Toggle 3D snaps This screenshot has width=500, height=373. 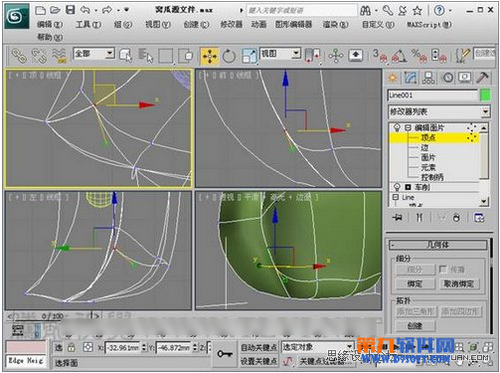[380, 55]
